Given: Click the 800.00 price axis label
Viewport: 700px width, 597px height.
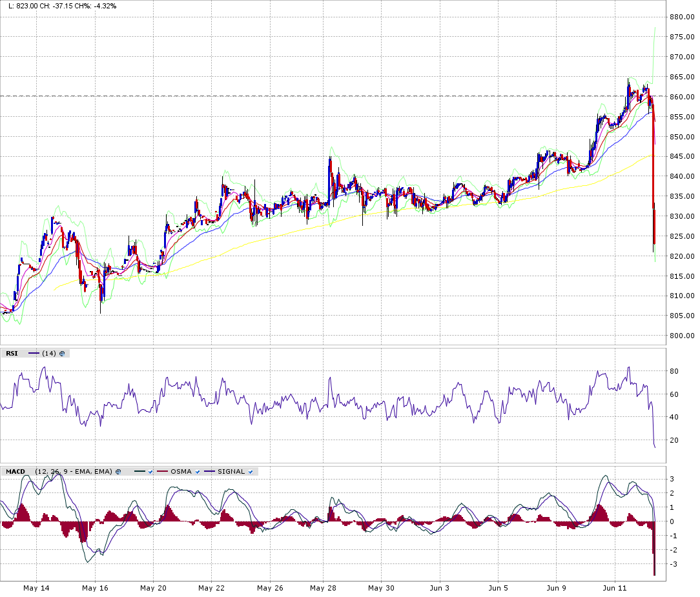Looking at the screenshot, I should (682, 336).
